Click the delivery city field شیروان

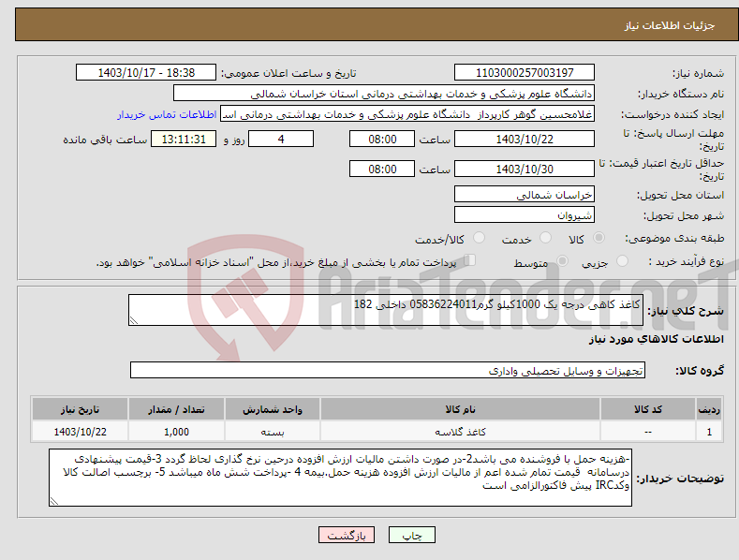point(525,215)
